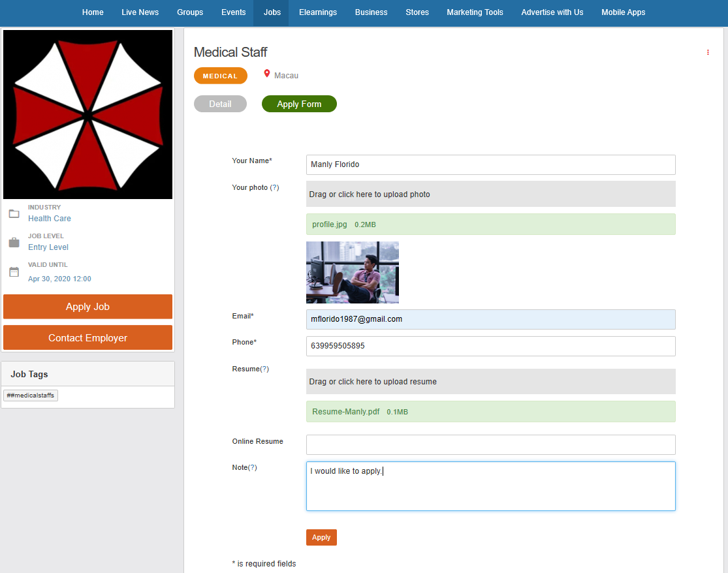The height and width of the screenshot is (573, 728).
Task: Submit the form with the Apply button
Action: click(x=321, y=537)
